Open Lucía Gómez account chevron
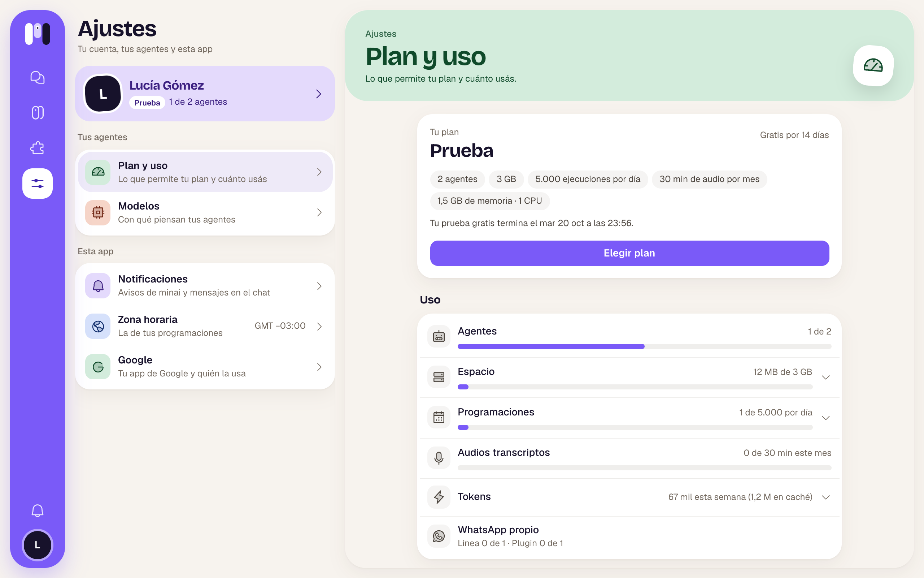The width and height of the screenshot is (924, 578). tap(318, 94)
